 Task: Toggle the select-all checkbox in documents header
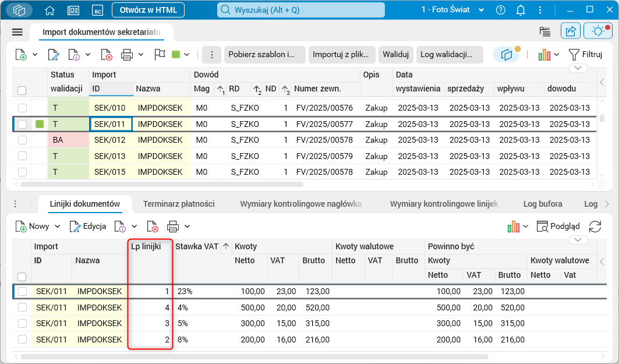click(x=22, y=90)
